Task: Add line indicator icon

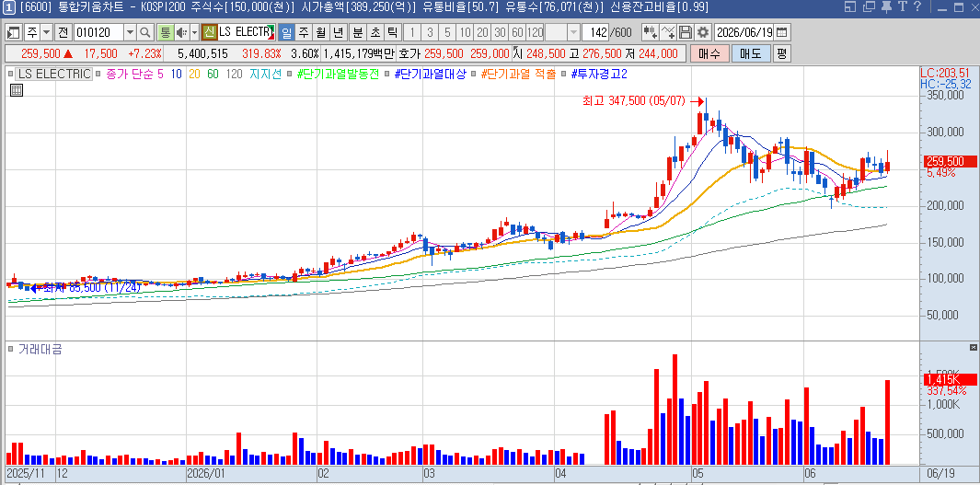Action: 668,32
